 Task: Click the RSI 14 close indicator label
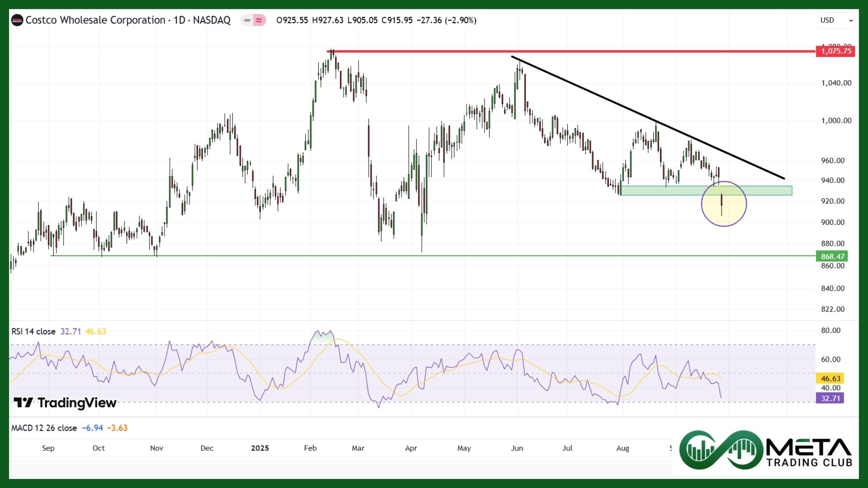33,332
